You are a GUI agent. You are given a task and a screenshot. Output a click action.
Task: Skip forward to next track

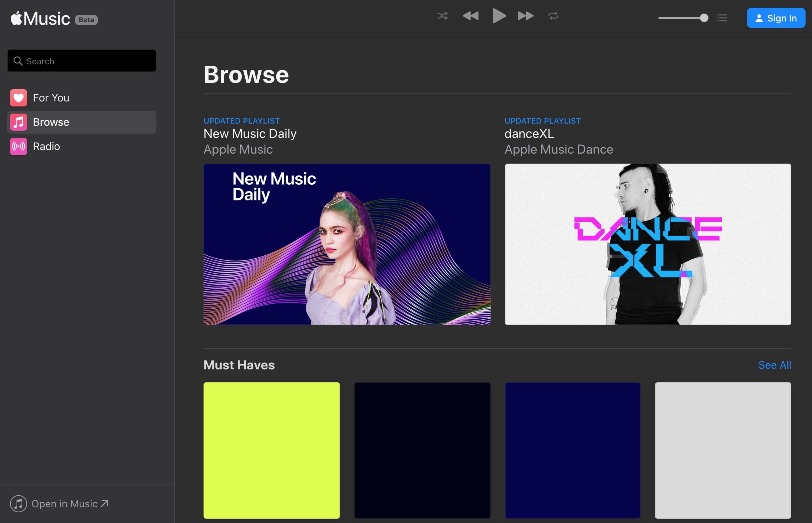[525, 16]
